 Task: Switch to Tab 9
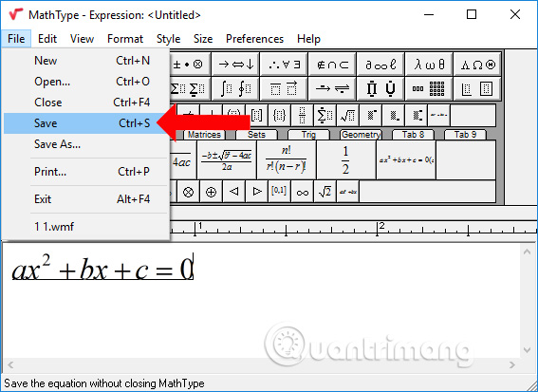pos(465,135)
